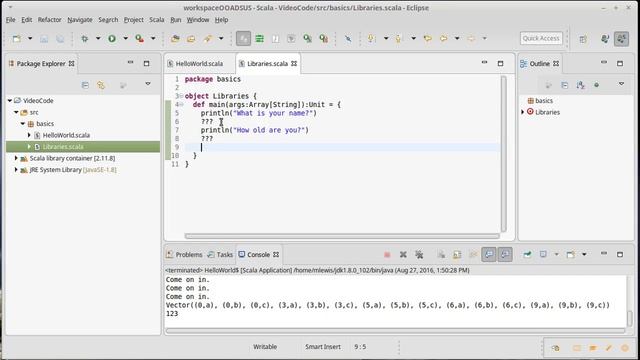The height and width of the screenshot is (360, 640).
Task: Click the Search flashlight toolbar icon
Action: (x=208, y=38)
